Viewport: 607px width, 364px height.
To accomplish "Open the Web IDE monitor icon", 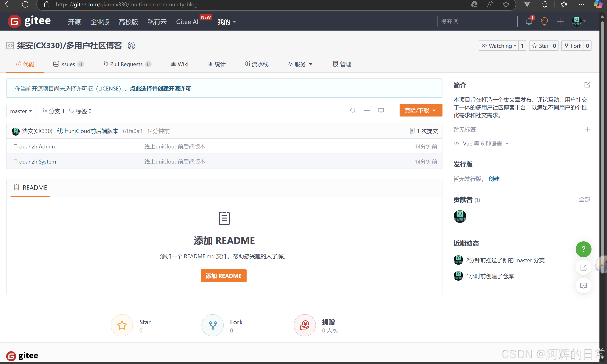I will pos(381,111).
